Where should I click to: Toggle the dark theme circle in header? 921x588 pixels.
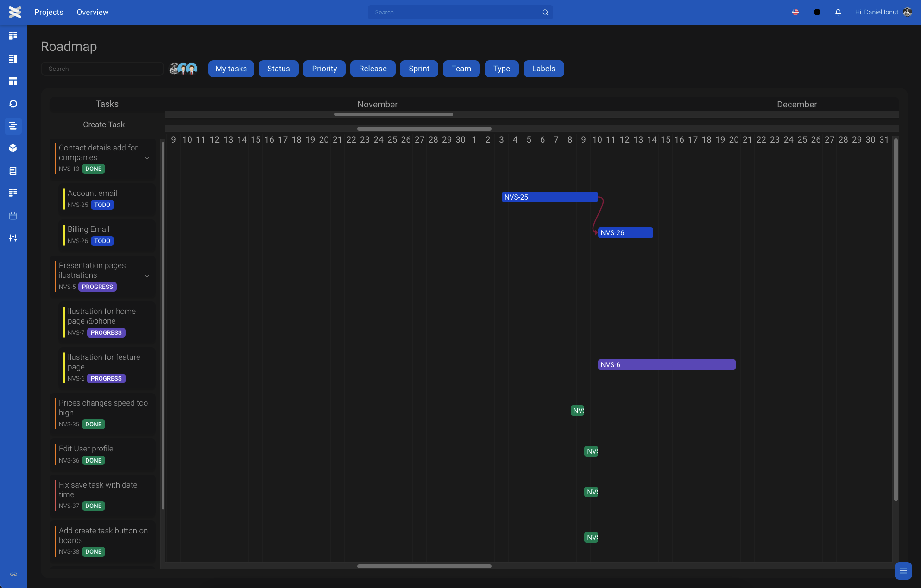817,13
